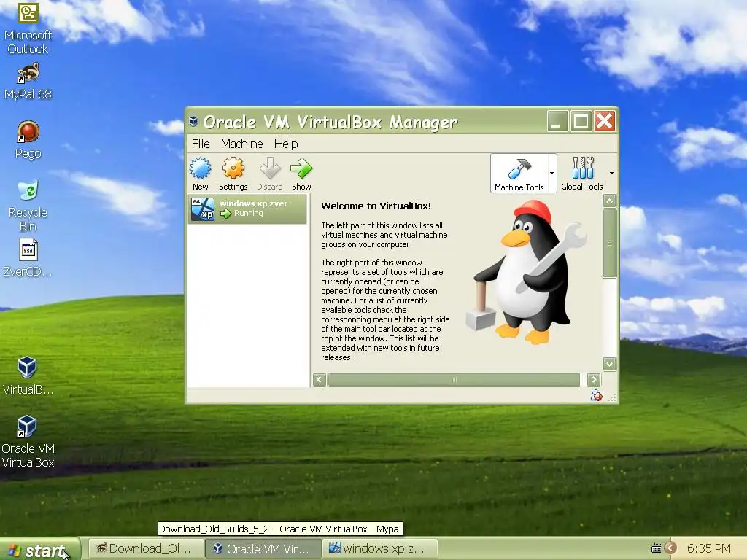
Task: Click the horizontal scrollbar right arrow
Action: click(x=594, y=379)
